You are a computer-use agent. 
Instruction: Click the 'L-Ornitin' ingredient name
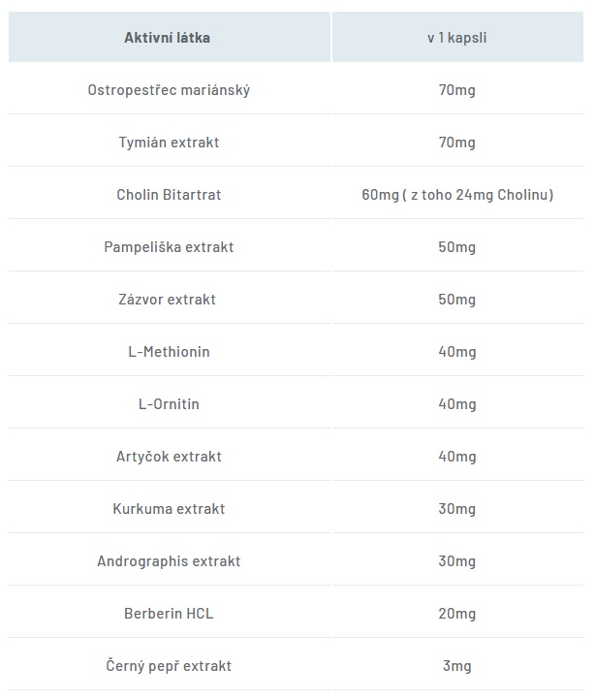(170, 404)
